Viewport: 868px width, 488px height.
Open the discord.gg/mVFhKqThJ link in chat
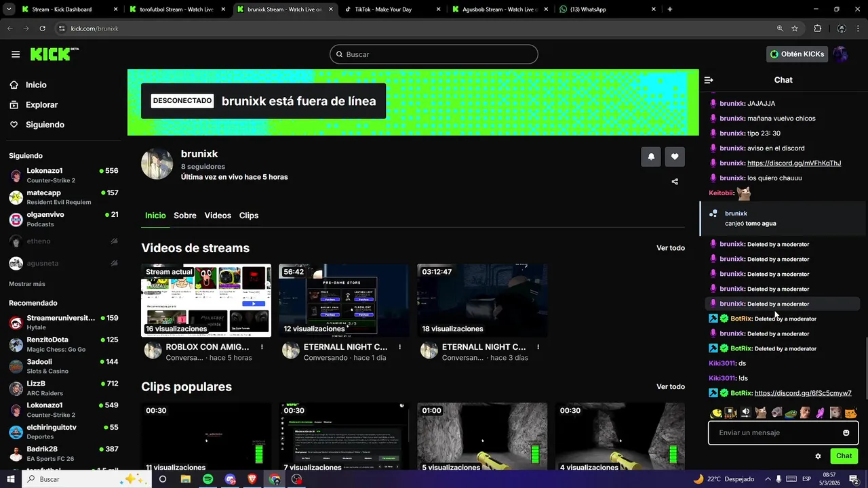click(x=794, y=163)
